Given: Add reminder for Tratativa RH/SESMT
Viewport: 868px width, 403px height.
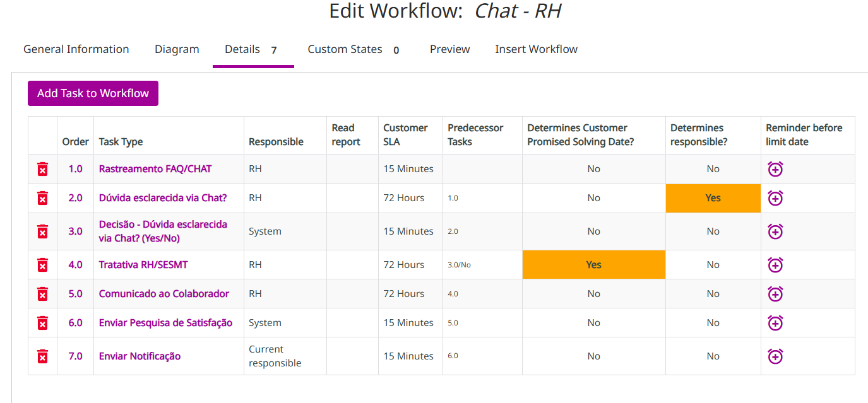Looking at the screenshot, I should point(775,264).
